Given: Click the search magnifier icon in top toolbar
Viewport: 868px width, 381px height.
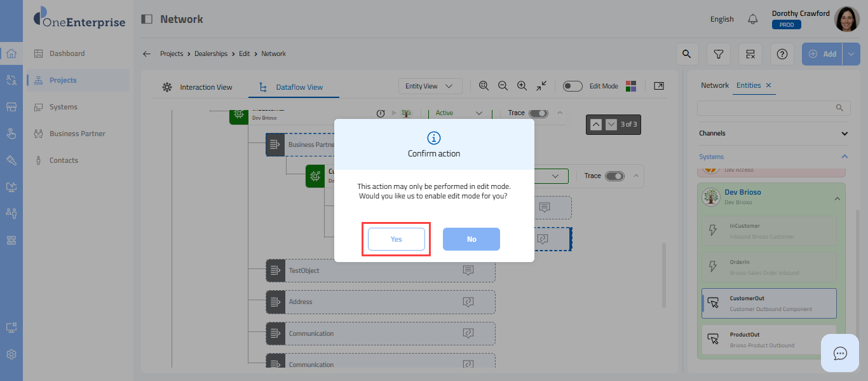Looking at the screenshot, I should click(686, 54).
